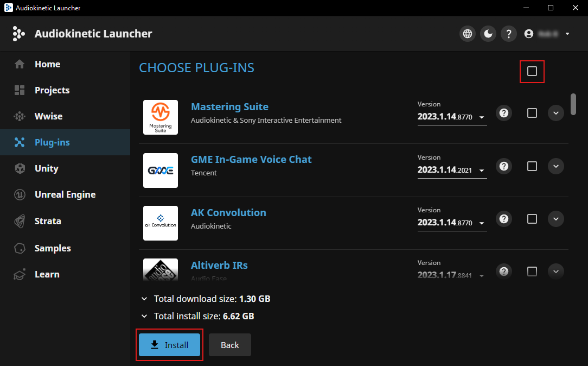Open Altiverb IRs version dropdown
Viewport: 588px width, 366px height.
[452, 275]
